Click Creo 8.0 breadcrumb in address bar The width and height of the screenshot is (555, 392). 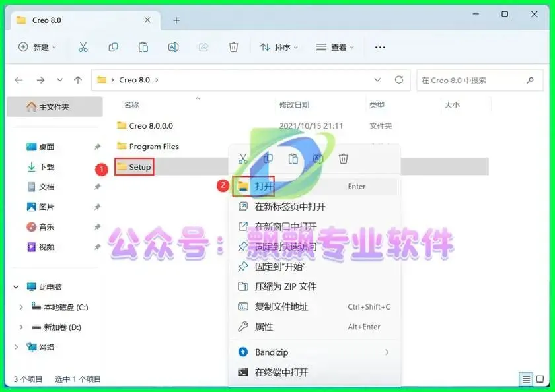135,80
